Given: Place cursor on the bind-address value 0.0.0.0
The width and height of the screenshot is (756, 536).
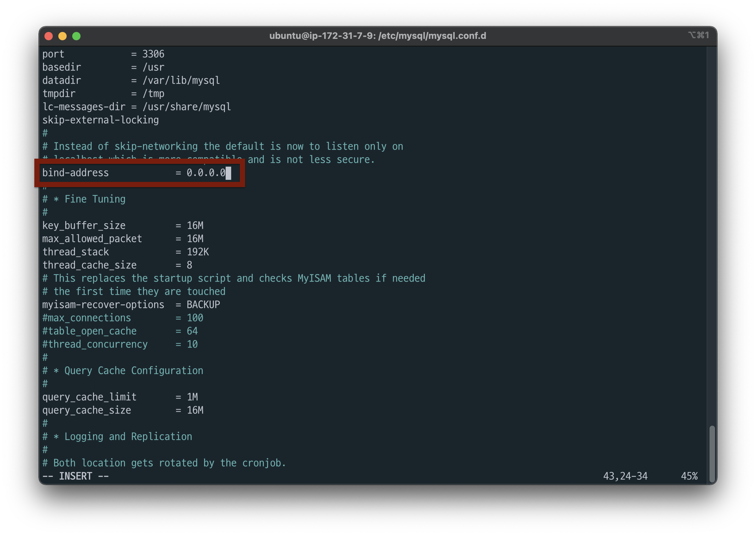Looking at the screenshot, I should (206, 173).
